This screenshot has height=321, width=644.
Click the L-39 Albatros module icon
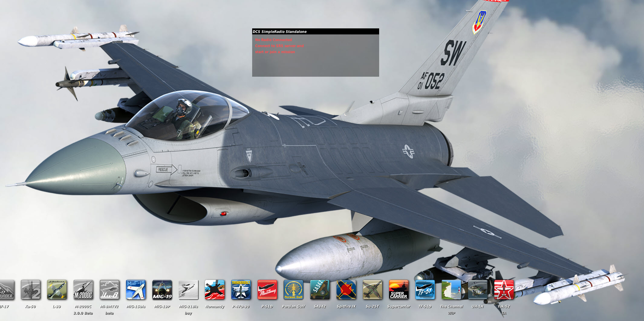57,290
